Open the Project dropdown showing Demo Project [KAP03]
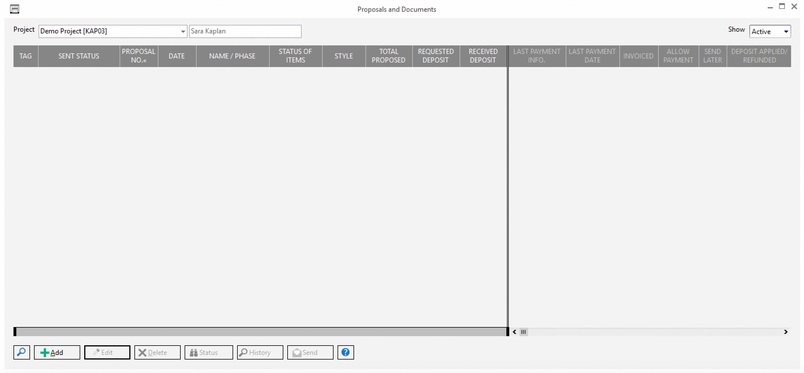The width and height of the screenshot is (804, 373). pyautogui.click(x=113, y=31)
